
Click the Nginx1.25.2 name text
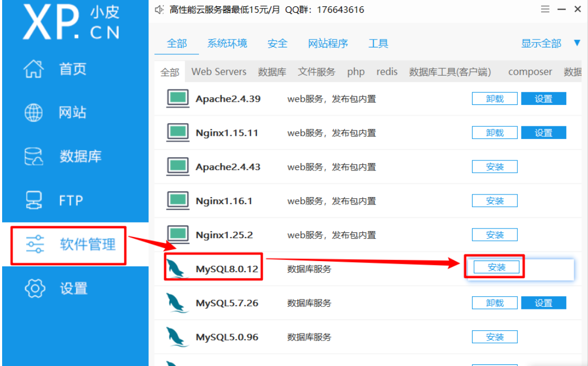point(224,235)
